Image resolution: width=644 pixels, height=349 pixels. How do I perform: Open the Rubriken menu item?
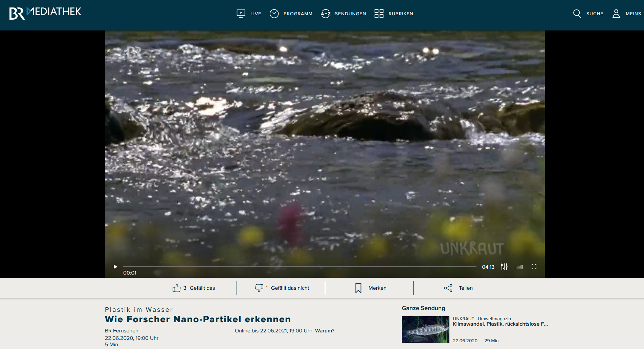point(401,14)
